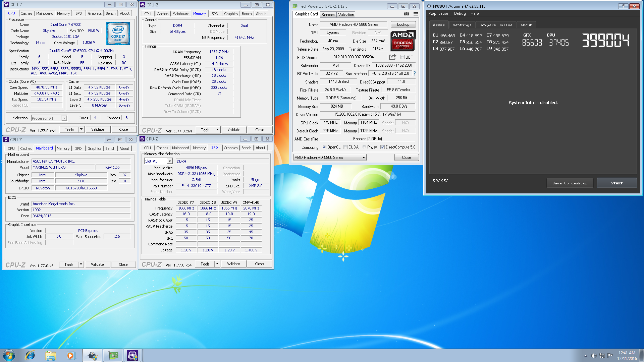Screen dimensions: 644x362
Task: Open Windows Explorer from the taskbar
Action: pyautogui.click(x=51, y=355)
